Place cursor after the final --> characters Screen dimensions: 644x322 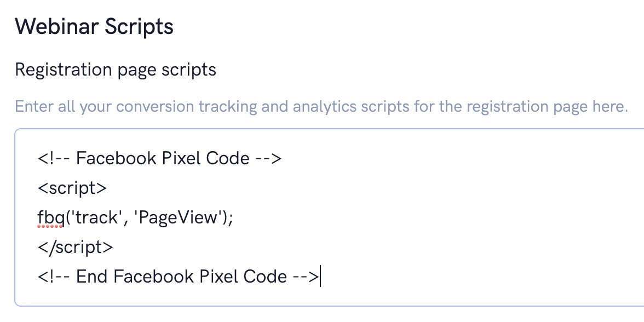click(x=320, y=277)
